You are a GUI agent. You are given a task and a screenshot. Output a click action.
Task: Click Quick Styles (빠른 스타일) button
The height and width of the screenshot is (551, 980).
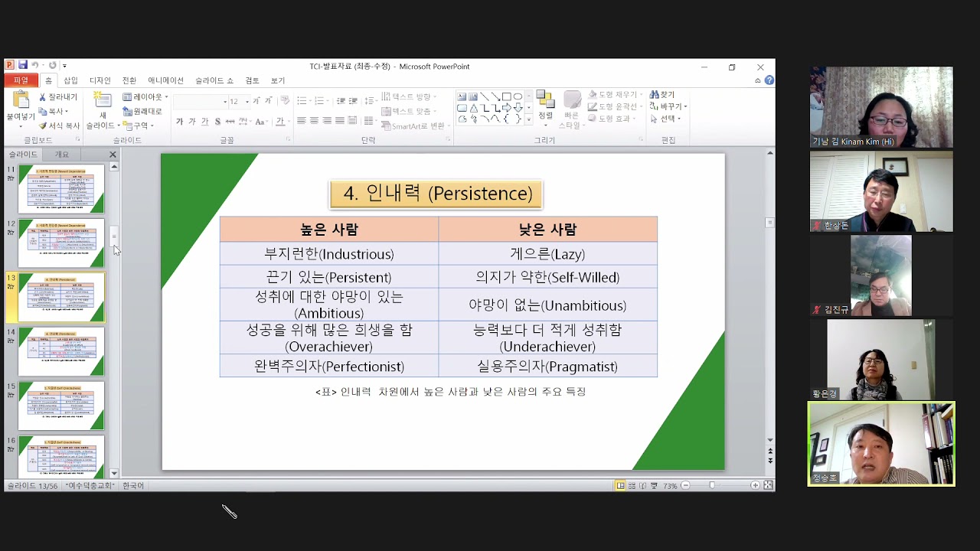click(x=572, y=110)
